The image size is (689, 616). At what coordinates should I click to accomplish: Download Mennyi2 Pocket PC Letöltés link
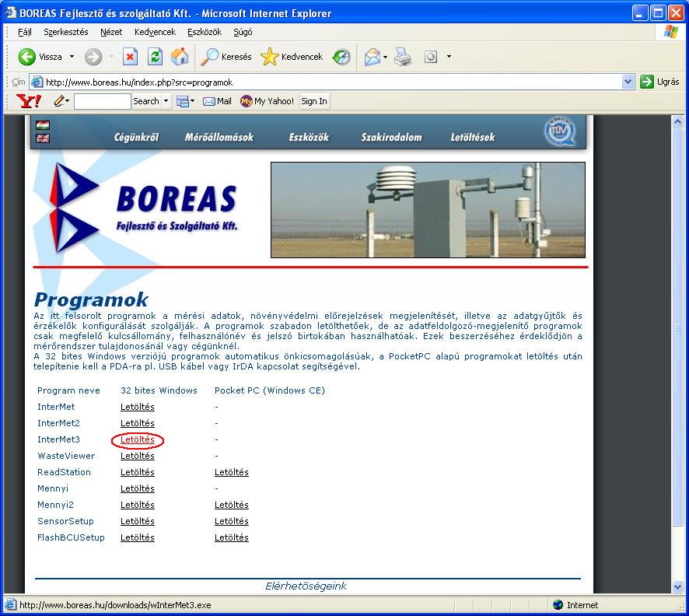point(232,505)
